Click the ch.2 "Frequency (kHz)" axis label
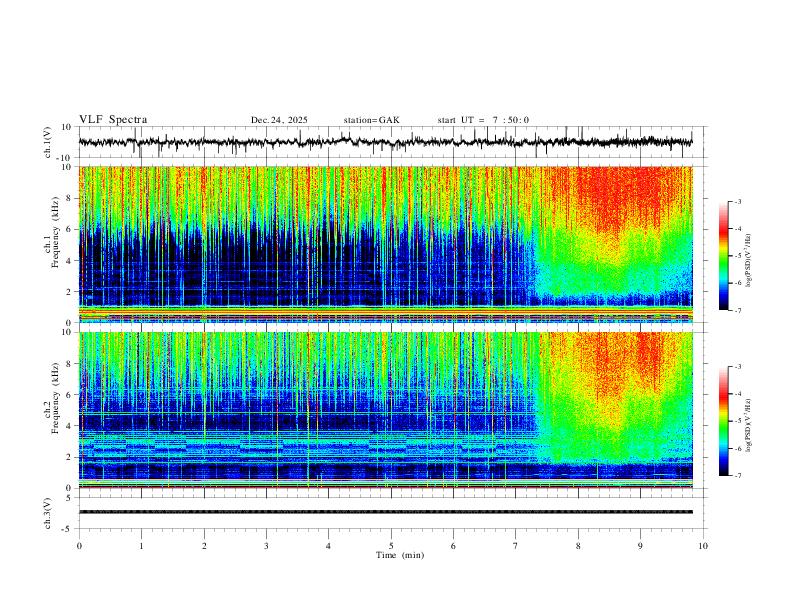 [x=56, y=398]
